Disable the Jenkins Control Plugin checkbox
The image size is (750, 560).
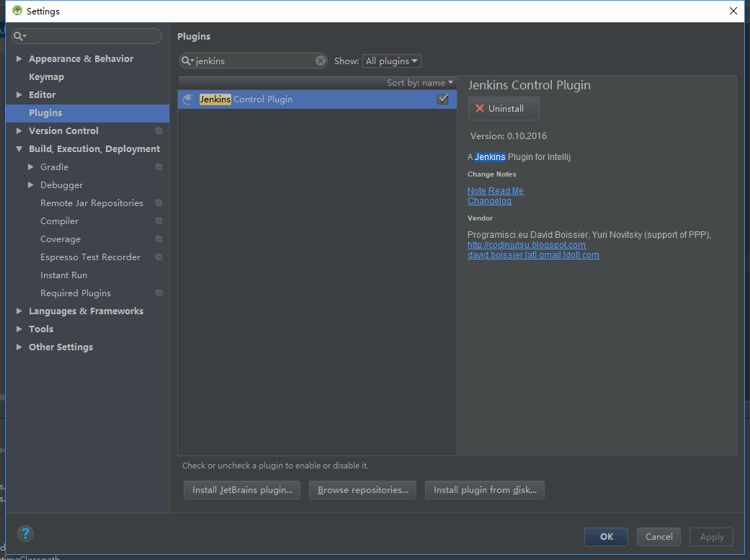click(443, 99)
